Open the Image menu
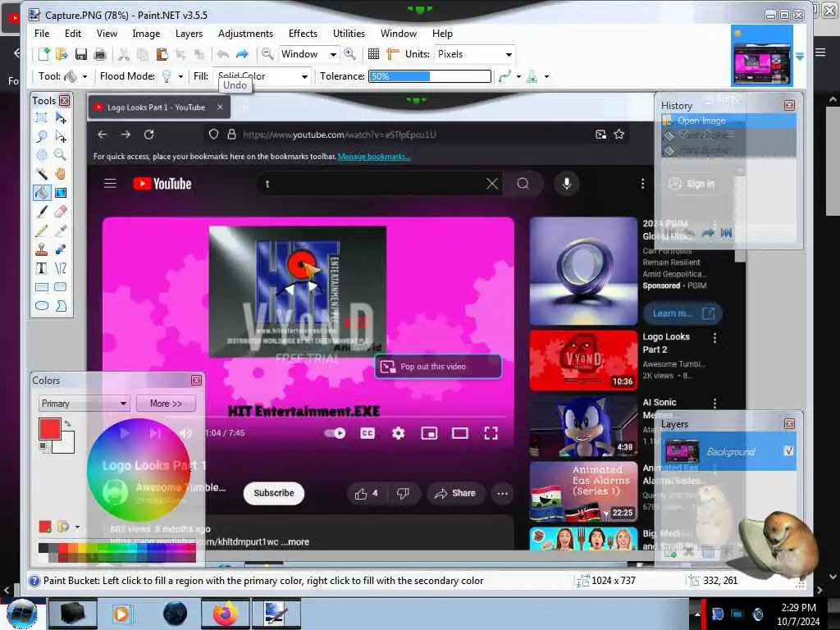The image size is (840, 630). point(146,33)
